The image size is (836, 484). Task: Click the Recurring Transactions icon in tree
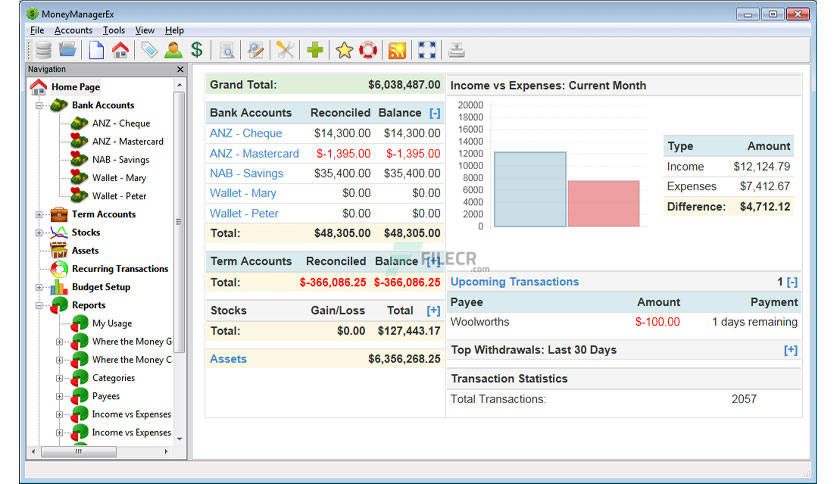click(x=59, y=269)
